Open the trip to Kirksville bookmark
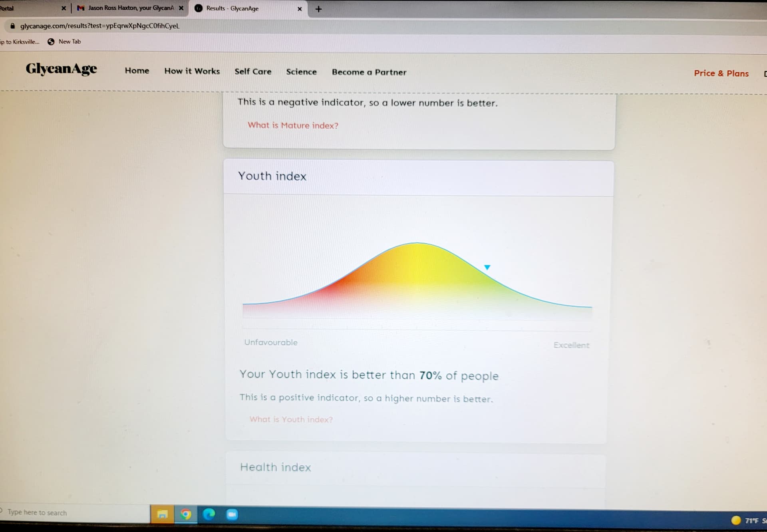Image resolution: width=767 pixels, height=532 pixels. pos(20,42)
